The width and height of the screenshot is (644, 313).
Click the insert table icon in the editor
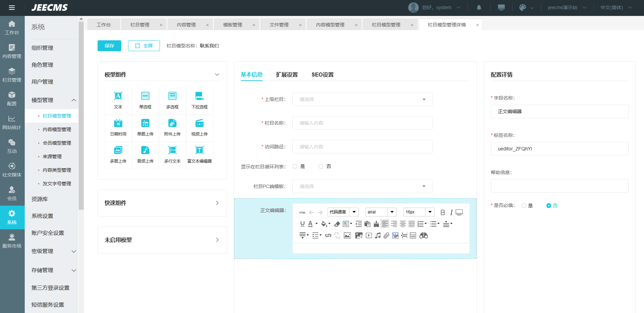(x=413, y=235)
